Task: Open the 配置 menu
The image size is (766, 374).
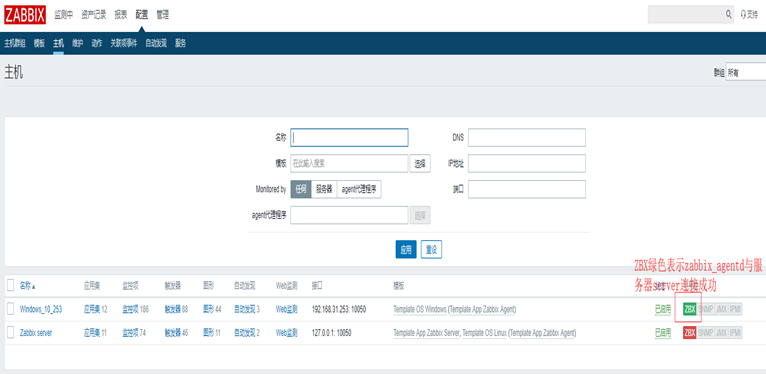Action: coord(142,15)
